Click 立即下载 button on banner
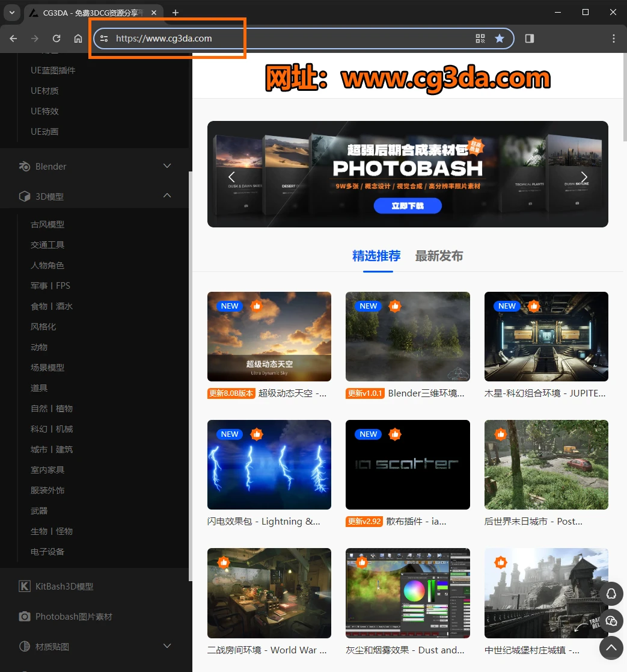Image resolution: width=627 pixels, height=672 pixels. [x=408, y=206]
